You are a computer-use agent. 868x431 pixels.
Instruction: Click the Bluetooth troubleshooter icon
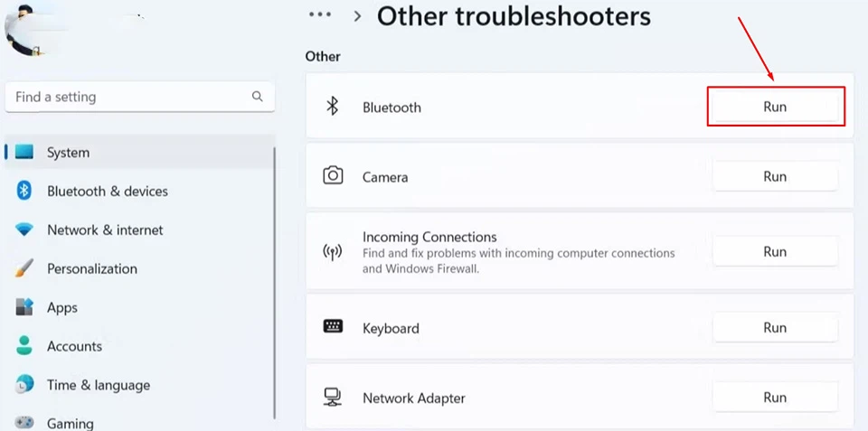(x=332, y=107)
